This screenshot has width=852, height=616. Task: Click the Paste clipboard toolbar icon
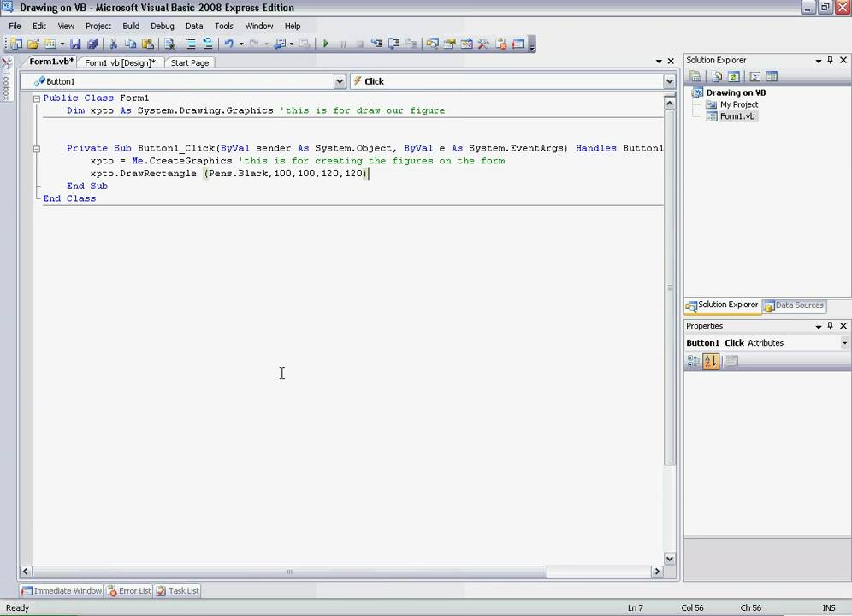(148, 44)
